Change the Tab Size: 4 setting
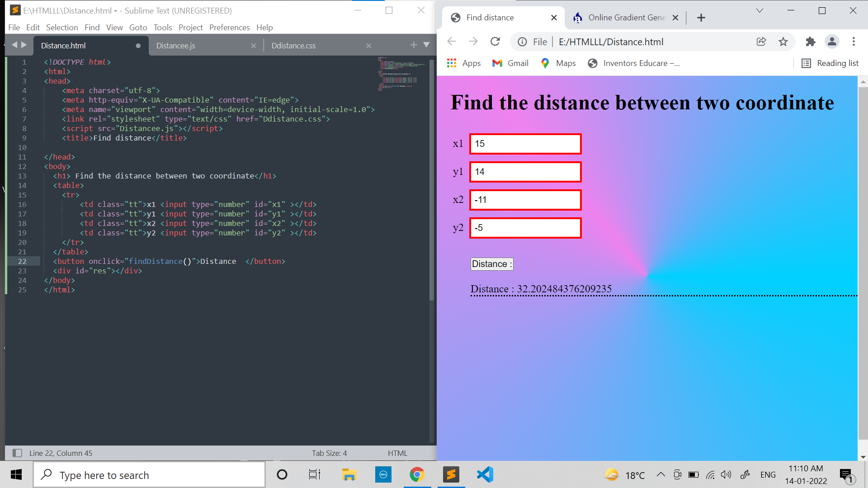This screenshot has width=868, height=488. [x=329, y=453]
